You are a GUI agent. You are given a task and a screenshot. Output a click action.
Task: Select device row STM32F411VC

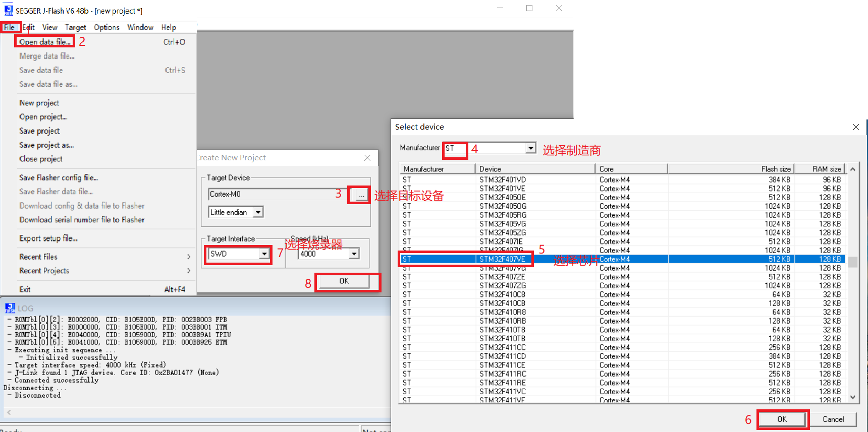(x=623, y=391)
